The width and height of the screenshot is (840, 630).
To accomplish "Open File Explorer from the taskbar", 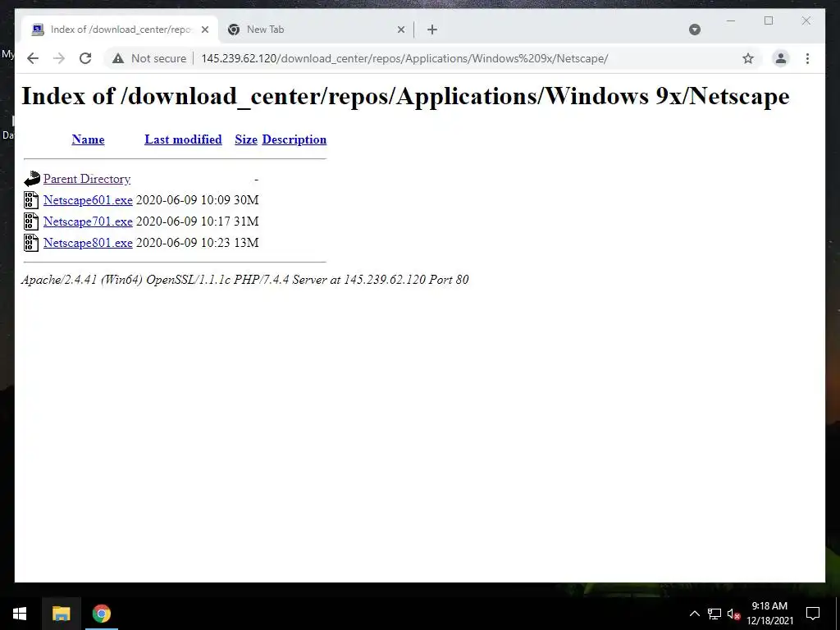I will [61, 614].
